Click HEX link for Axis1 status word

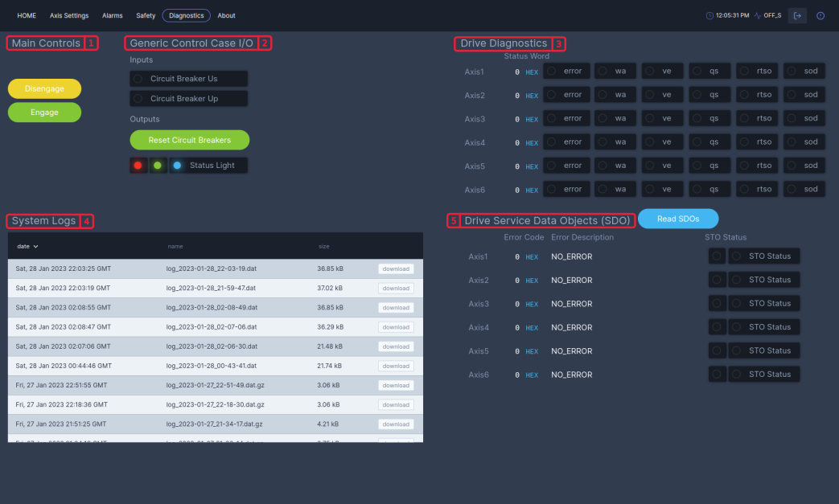(x=532, y=72)
